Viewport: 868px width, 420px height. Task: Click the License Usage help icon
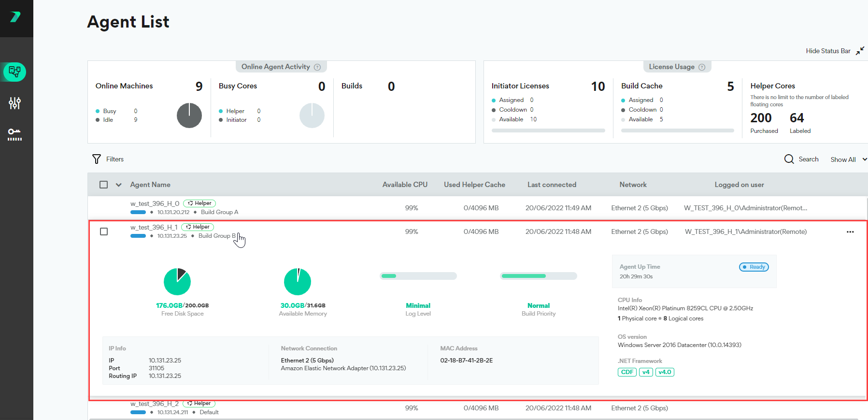point(702,67)
